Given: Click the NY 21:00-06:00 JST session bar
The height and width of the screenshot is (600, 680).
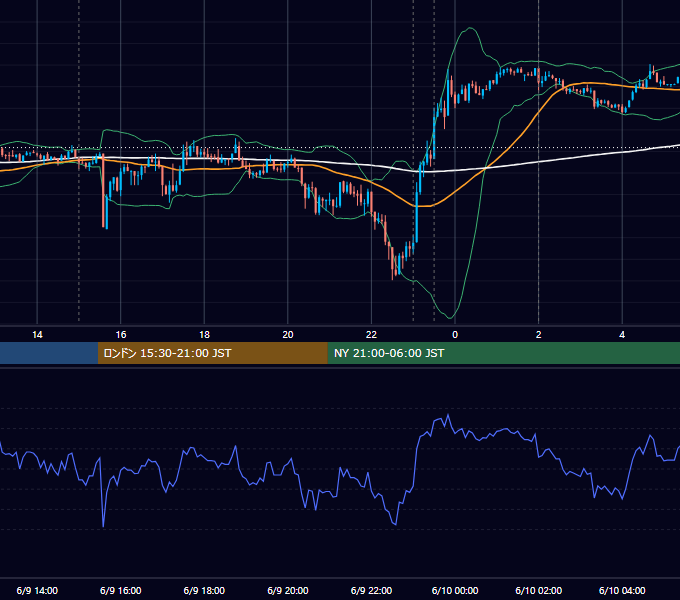Looking at the screenshot, I should tap(503, 353).
